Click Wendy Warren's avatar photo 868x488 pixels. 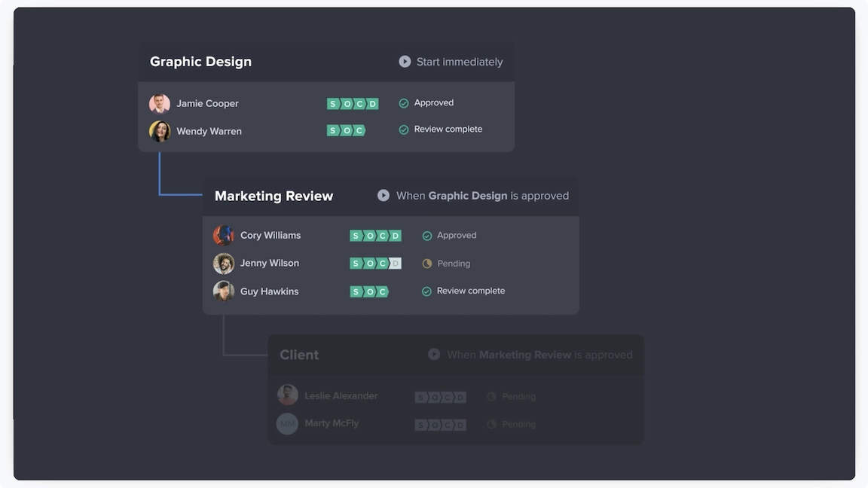(x=160, y=131)
